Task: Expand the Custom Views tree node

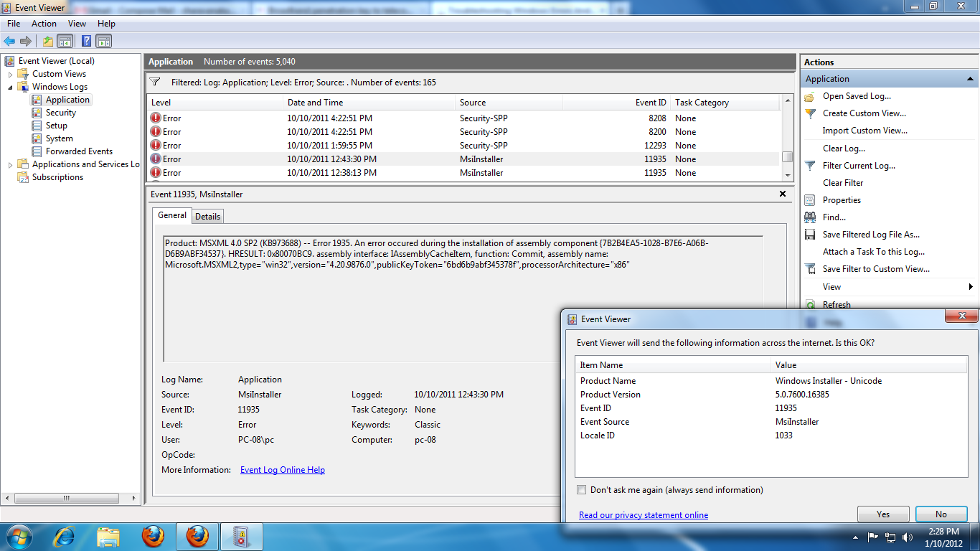Action: (11, 74)
